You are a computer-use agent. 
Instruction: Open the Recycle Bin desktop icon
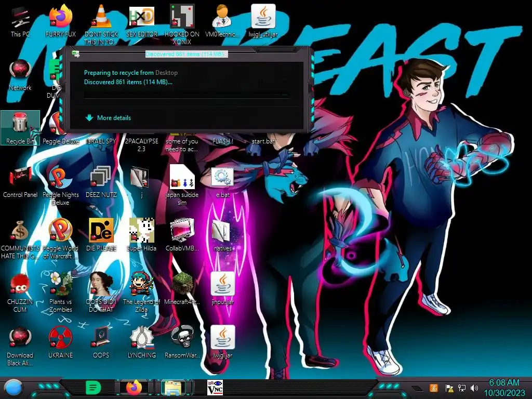20,128
